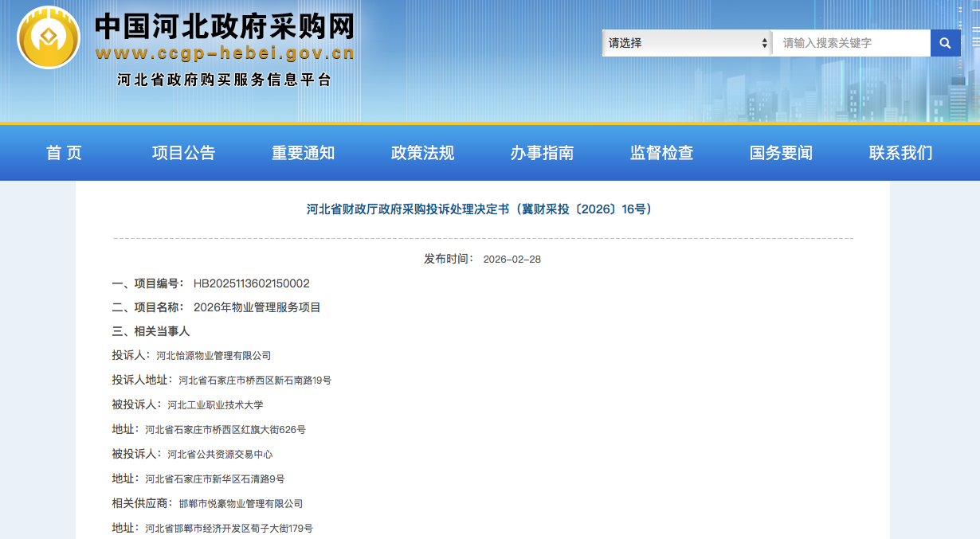Open the 监督检查 section
This screenshot has height=539, width=980.
tap(661, 153)
